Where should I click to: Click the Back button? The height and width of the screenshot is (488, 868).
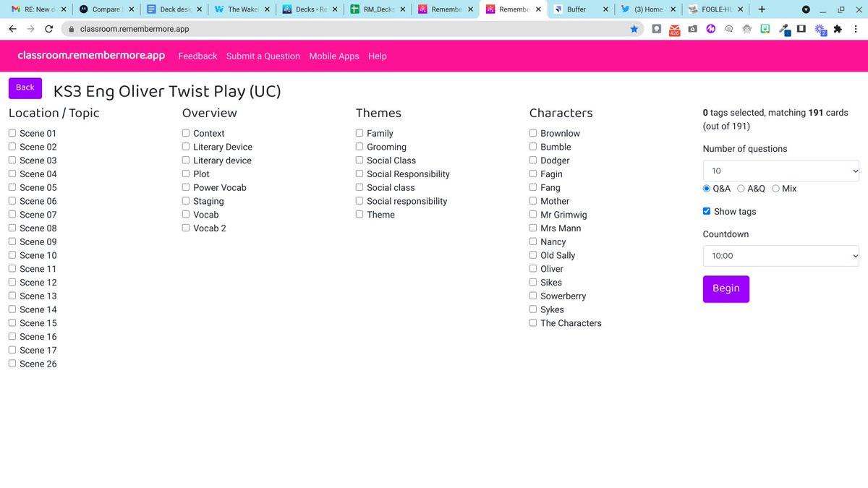pyautogui.click(x=25, y=87)
